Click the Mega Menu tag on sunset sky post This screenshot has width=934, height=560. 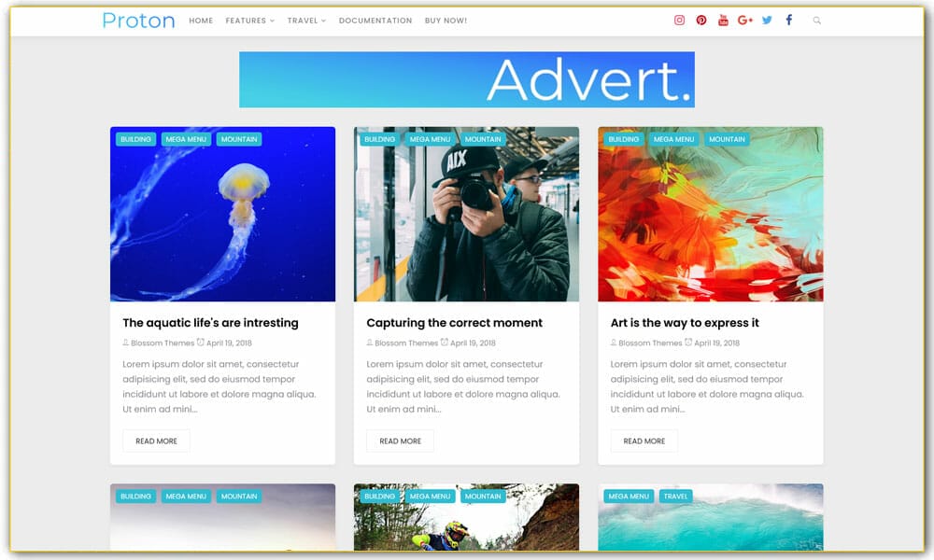point(186,497)
